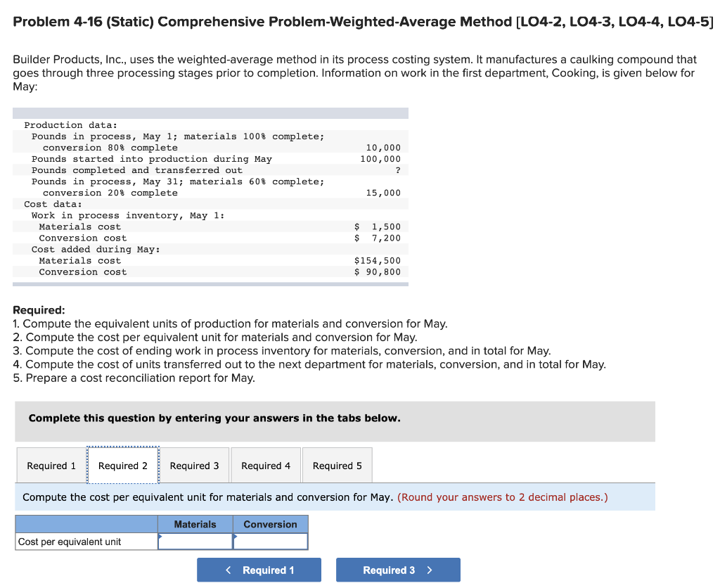Open the Required 3 tab

tap(194, 465)
